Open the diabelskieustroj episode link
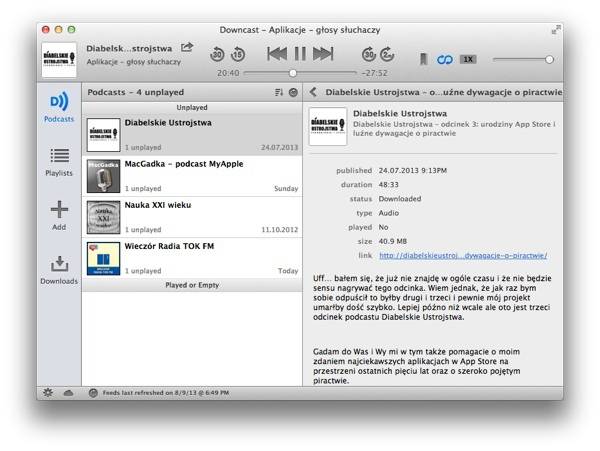The image size is (600, 451). pyautogui.click(x=463, y=256)
